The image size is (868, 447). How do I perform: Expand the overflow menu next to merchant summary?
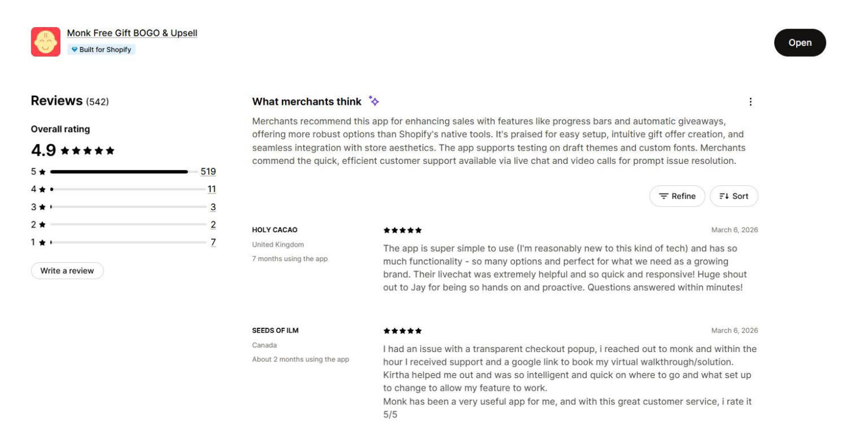tap(750, 101)
